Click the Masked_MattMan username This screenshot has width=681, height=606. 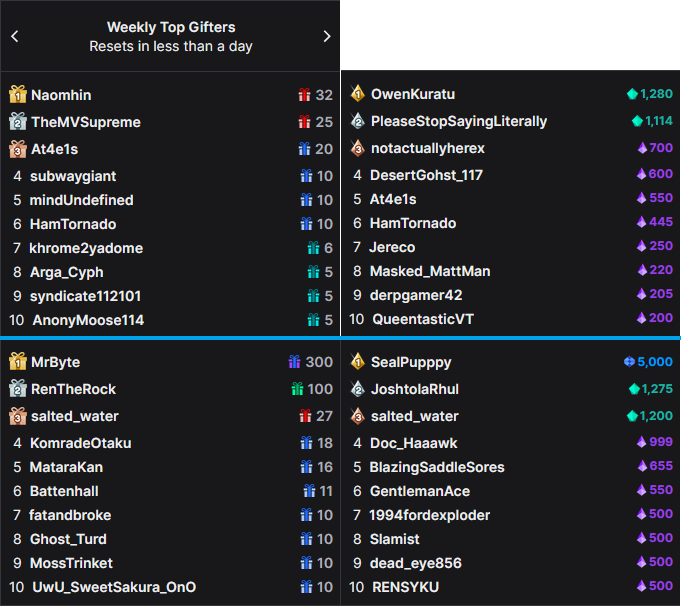coord(430,271)
